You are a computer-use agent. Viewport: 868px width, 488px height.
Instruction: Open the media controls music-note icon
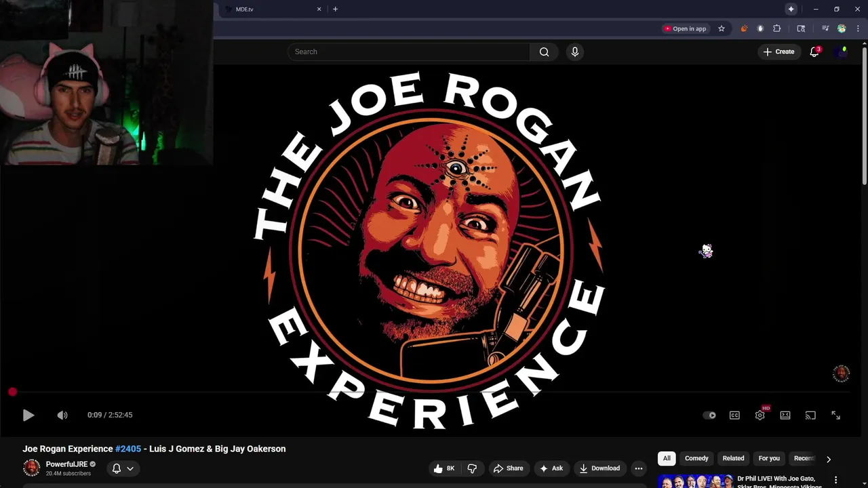[x=825, y=28]
